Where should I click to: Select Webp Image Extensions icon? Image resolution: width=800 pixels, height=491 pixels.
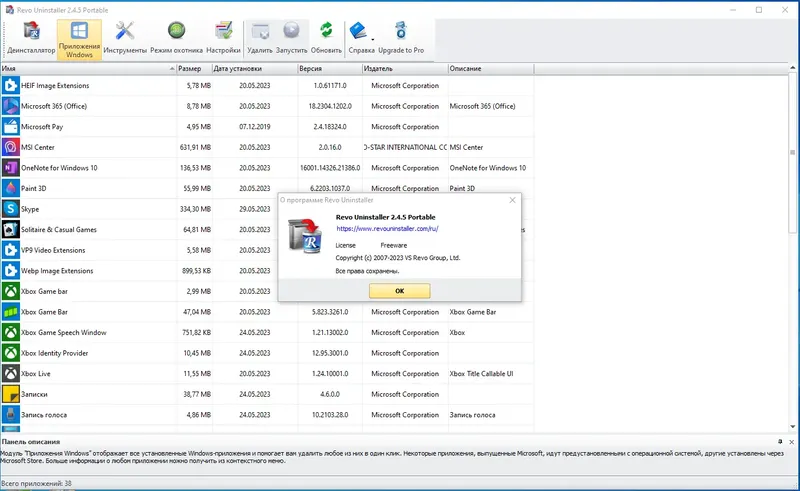click(x=11, y=271)
